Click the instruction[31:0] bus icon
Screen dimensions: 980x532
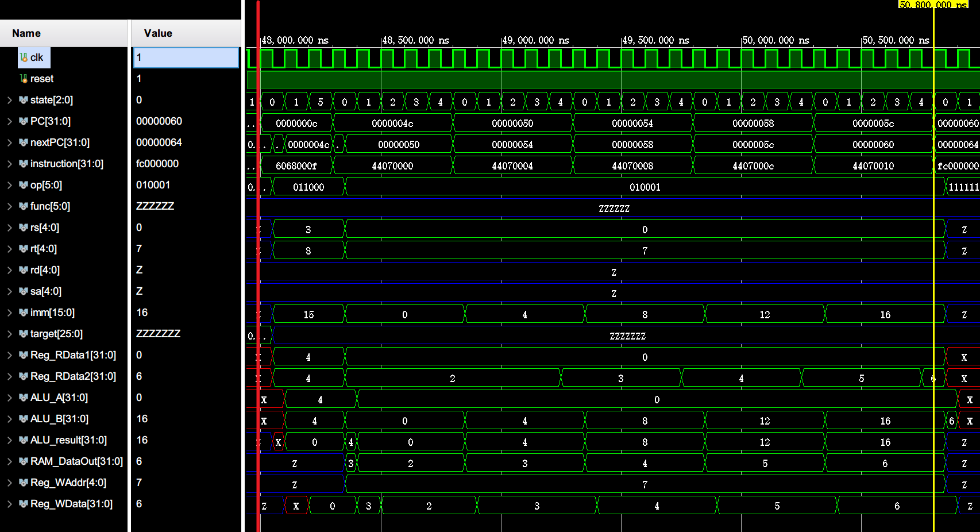pos(24,164)
